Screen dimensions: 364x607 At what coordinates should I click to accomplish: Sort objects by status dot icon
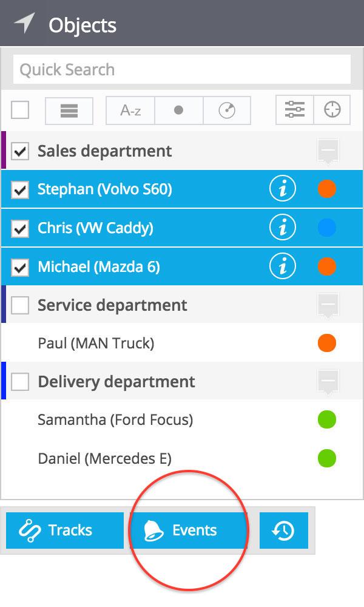click(x=179, y=110)
